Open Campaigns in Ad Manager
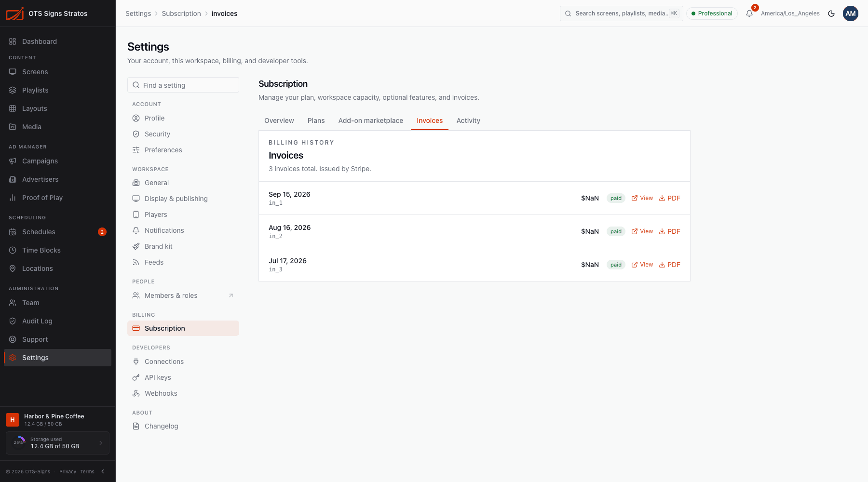 point(57,161)
